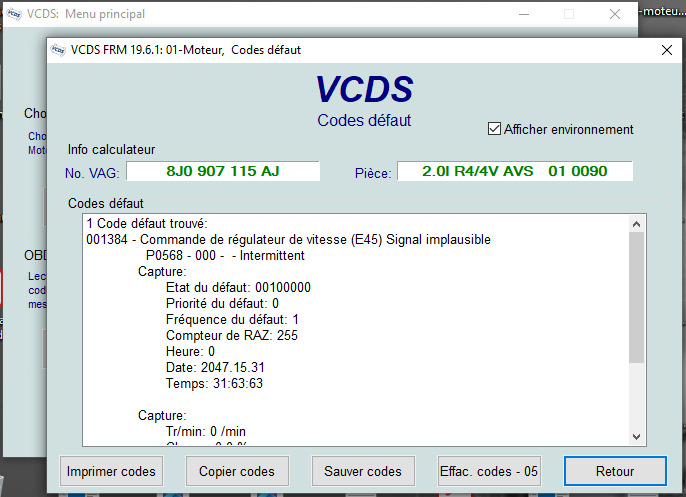Click the large VCDS logo heading

tap(364, 90)
